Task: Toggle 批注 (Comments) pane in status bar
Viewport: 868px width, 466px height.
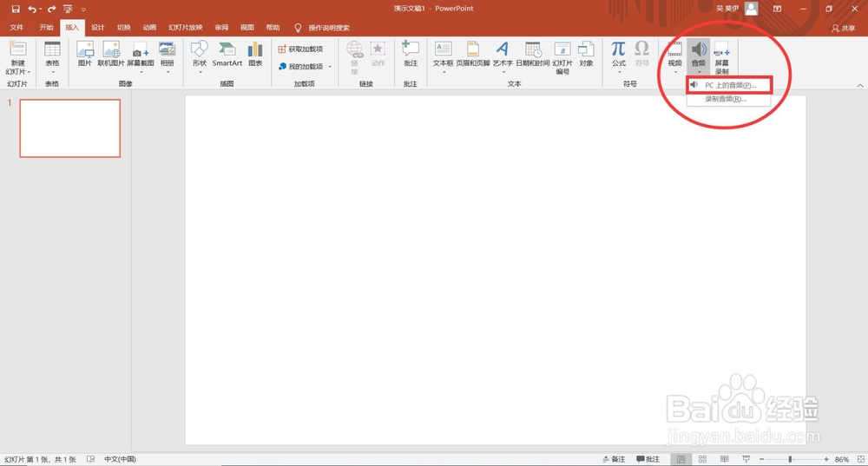Action: pos(648,459)
